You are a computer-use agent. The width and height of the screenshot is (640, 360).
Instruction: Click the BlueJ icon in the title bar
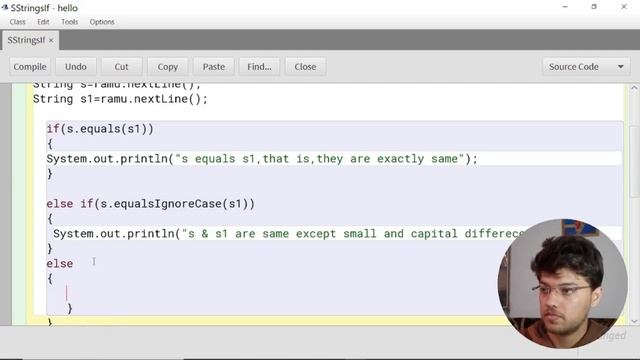(5, 7)
